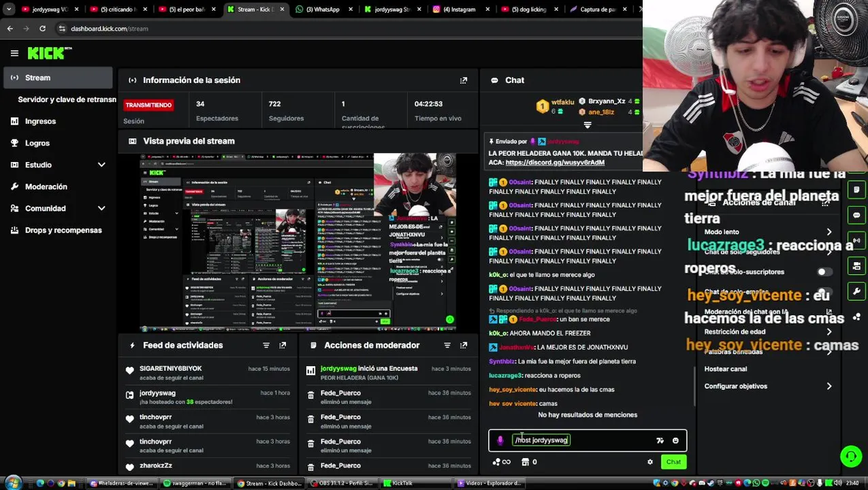Filter the Acciones de moderador list
This screenshot has height=490, width=868.
pos(447,346)
